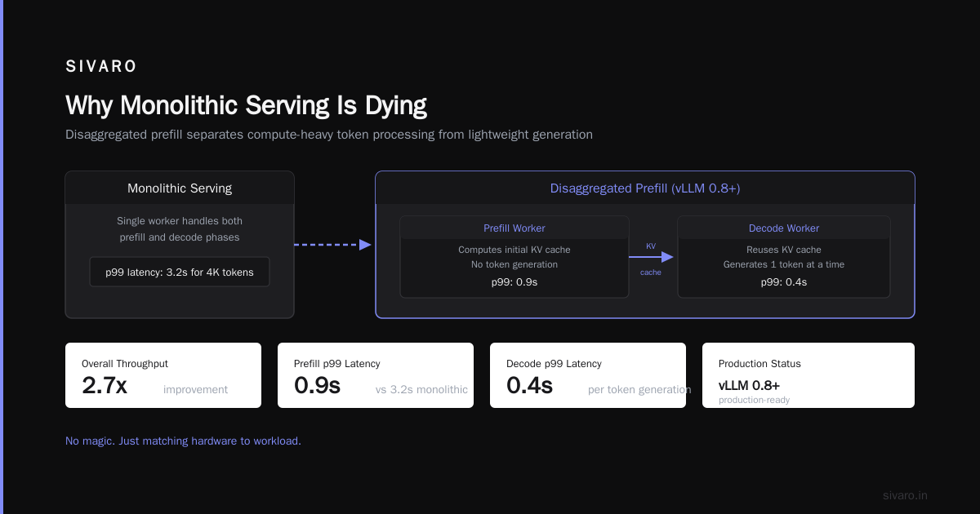Viewport: 980px width, 514px height.
Task: Open the sivaro.in link
Action: point(905,495)
